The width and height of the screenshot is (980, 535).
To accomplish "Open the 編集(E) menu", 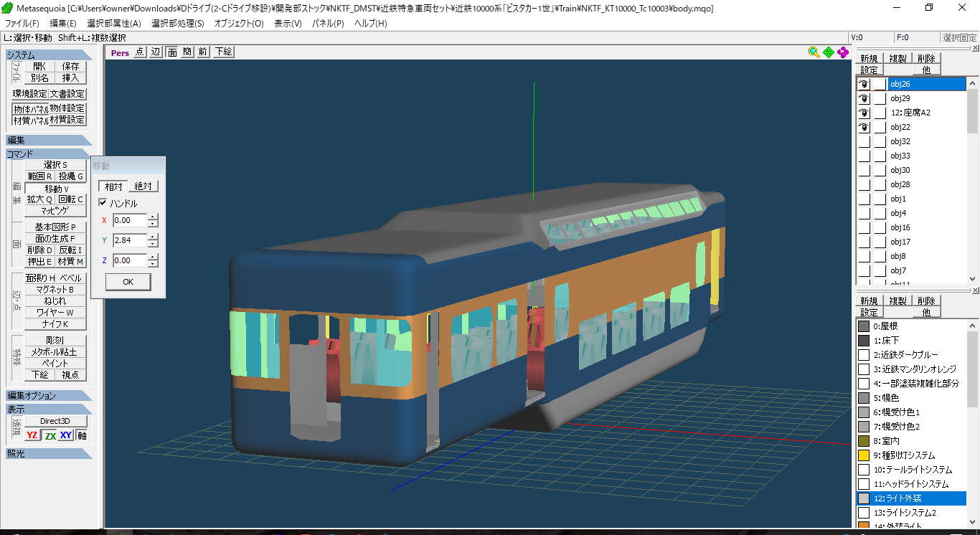I will pos(63,24).
